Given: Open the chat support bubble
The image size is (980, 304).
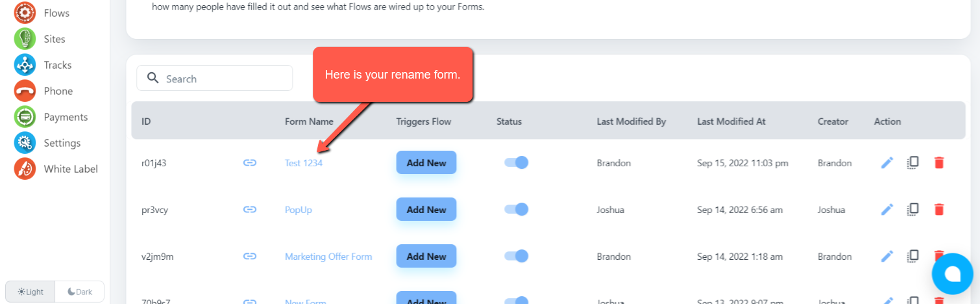Looking at the screenshot, I should point(952,274).
